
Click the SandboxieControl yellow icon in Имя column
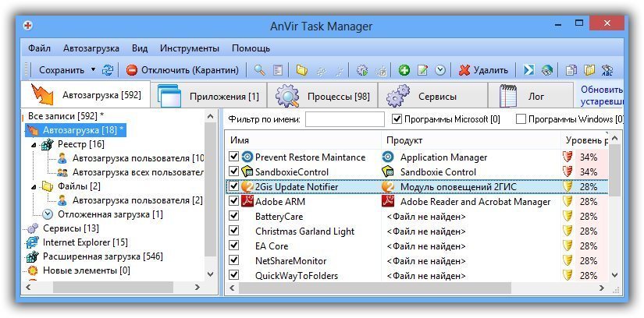coord(247,172)
